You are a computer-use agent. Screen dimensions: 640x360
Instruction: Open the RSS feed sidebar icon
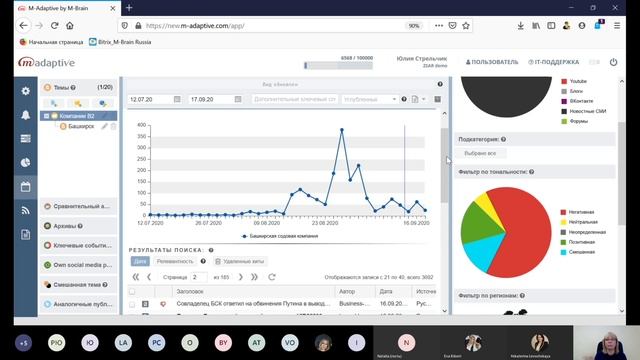click(25, 211)
